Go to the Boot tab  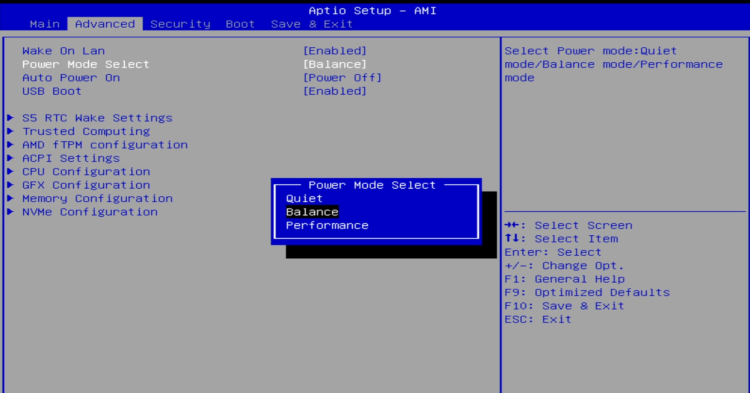coord(240,24)
